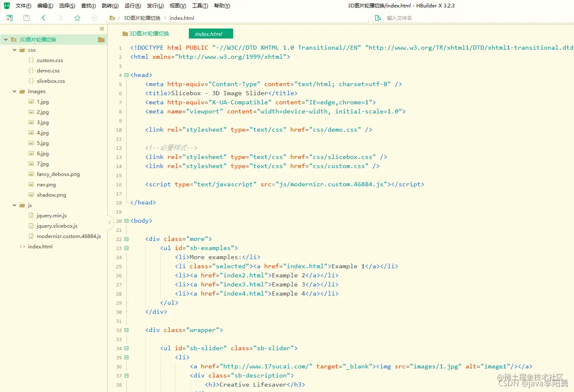Collapse sidebar with the panel edge arrow
This screenshot has width=574, height=392.
point(110,222)
